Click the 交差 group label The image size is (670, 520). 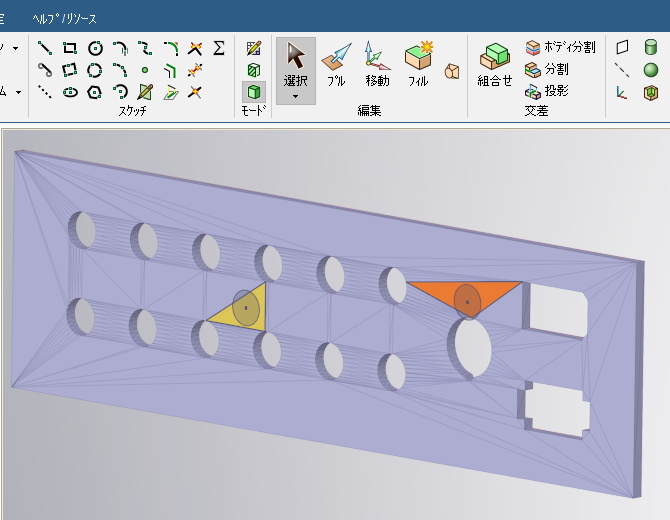[536, 111]
